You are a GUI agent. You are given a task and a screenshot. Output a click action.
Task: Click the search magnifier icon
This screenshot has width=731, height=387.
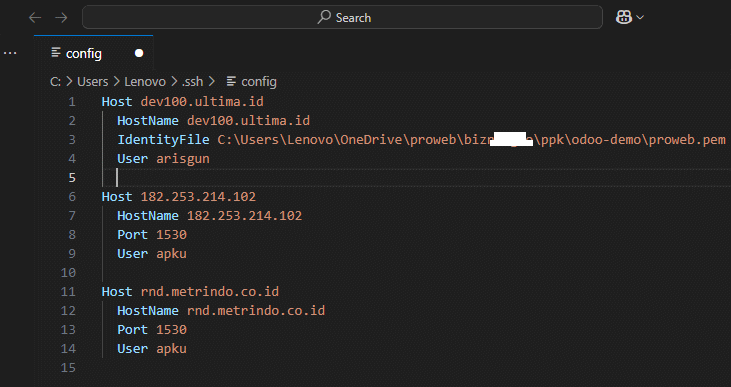point(324,17)
